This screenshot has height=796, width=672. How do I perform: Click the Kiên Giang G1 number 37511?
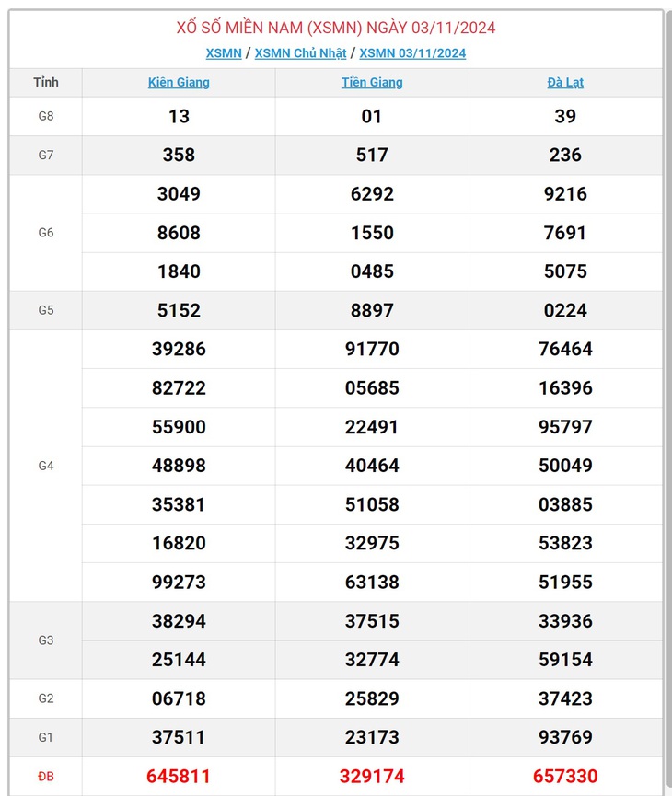tap(179, 737)
